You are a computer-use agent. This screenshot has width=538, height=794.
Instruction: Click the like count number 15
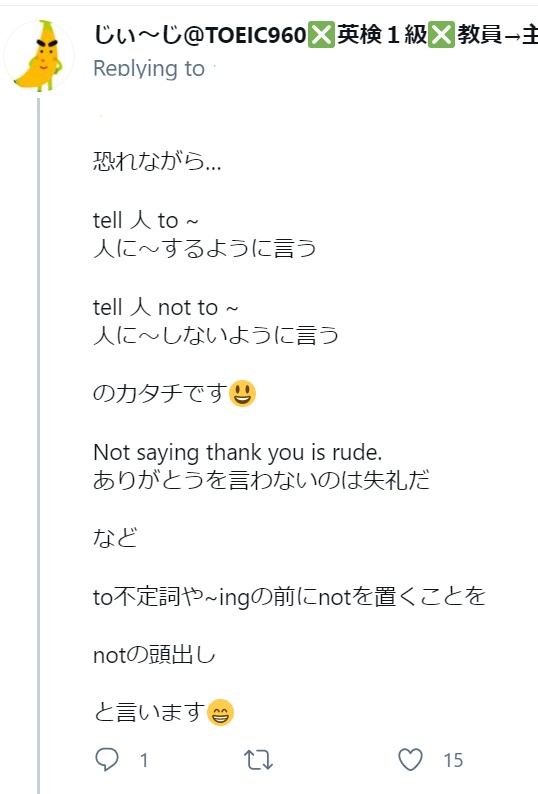453,760
